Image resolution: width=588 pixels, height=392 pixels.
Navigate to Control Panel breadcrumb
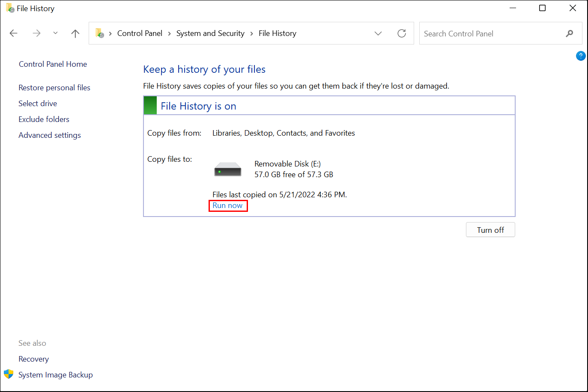click(140, 33)
